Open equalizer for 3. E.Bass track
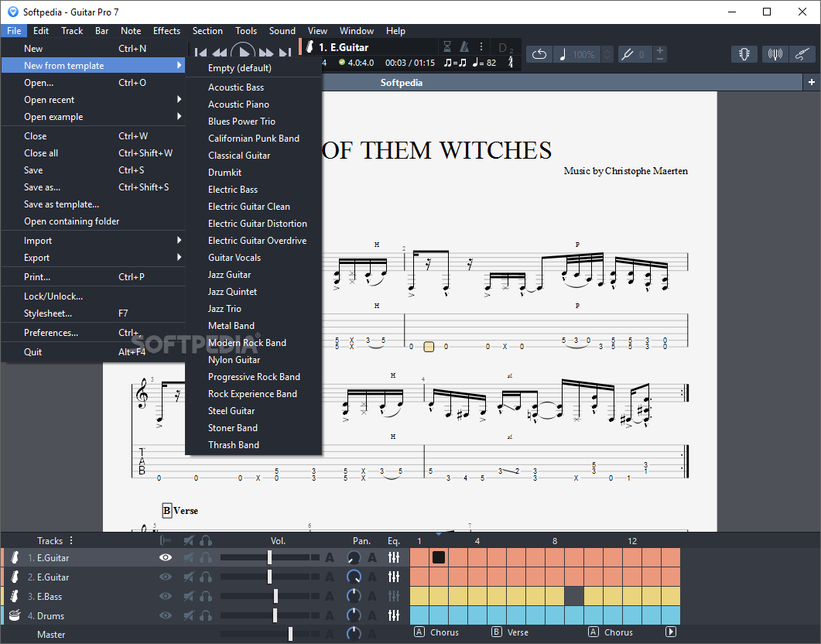The height and width of the screenshot is (644, 821). click(x=394, y=596)
